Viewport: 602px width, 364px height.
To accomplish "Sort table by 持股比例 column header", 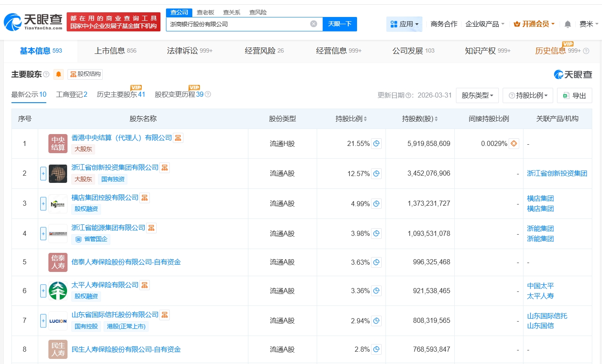I will [351, 119].
